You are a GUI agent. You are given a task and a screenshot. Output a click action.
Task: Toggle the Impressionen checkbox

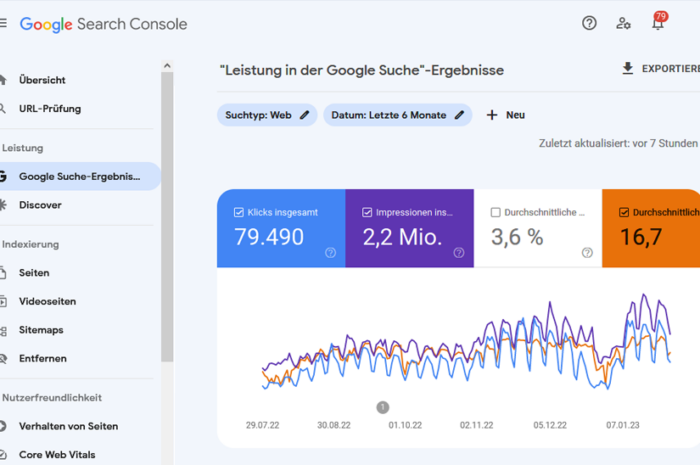(367, 212)
